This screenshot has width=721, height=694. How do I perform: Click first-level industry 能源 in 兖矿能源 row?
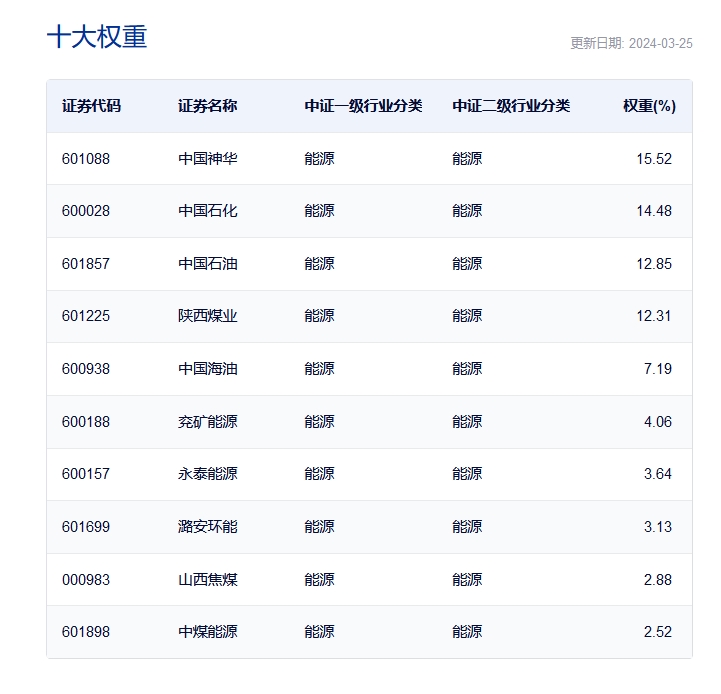tap(320, 421)
